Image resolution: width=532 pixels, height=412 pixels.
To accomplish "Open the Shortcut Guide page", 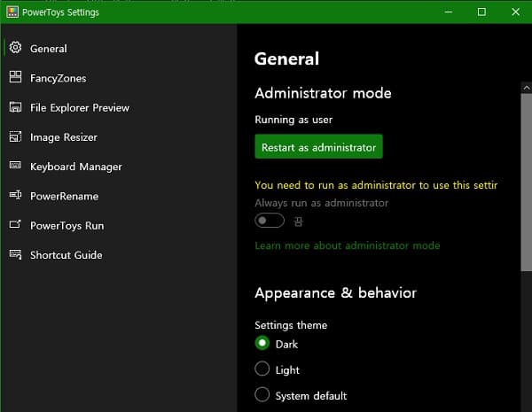I will click(119, 255).
